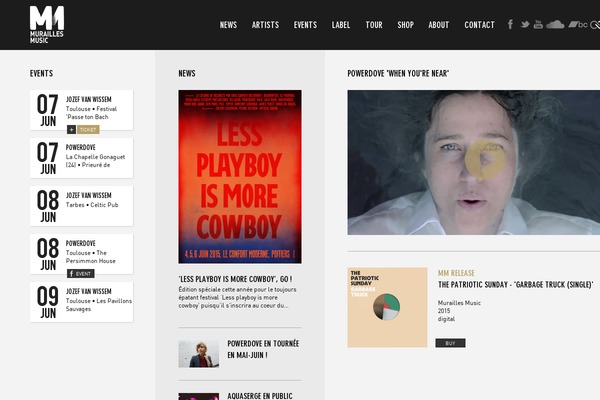
Task: Click the Facebook Event button for Persimmon House
Action: point(81,274)
